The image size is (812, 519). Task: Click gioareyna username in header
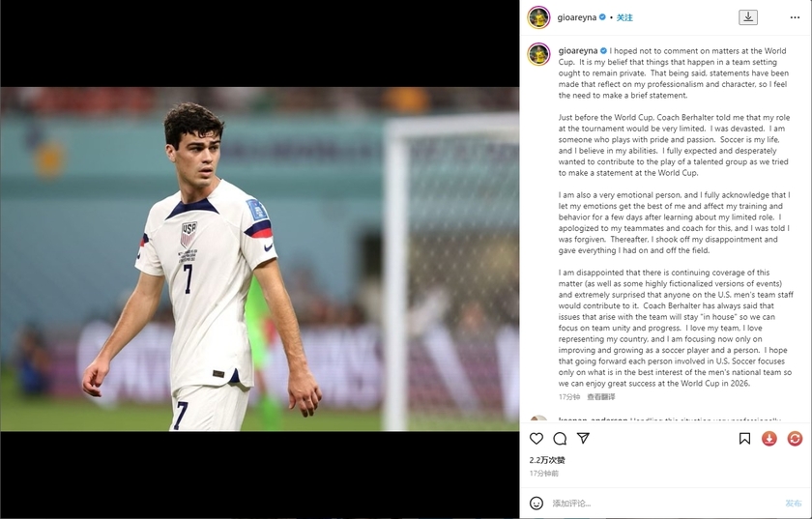[577, 17]
